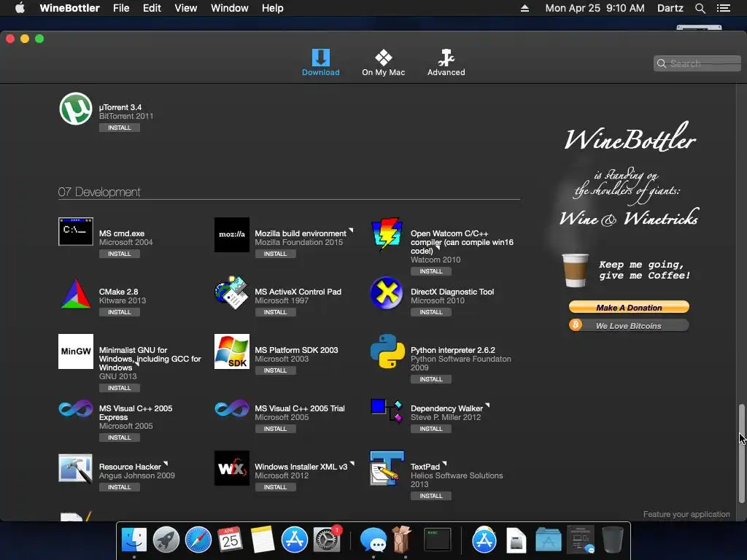The image size is (747, 560).
Task: Click the µTorrent 3.4 app icon
Action: tap(76, 109)
